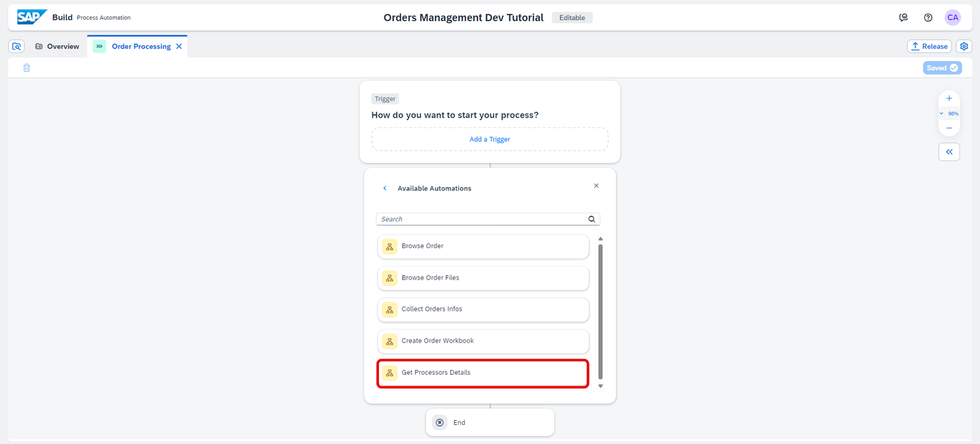Image resolution: width=980 pixels, height=444 pixels.
Task: Click the Editable status badge
Action: (572, 18)
